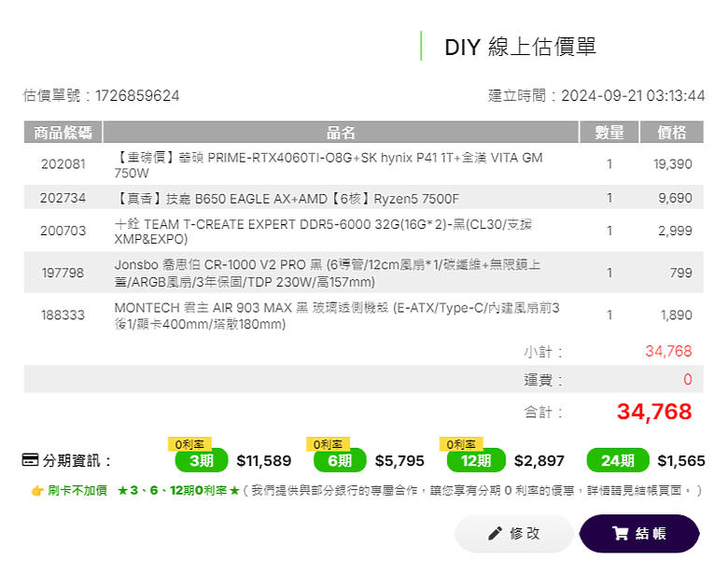728x575 pixels.
Task: Open the MONTECH AIR 903 MAX case item
Action: click(364, 316)
